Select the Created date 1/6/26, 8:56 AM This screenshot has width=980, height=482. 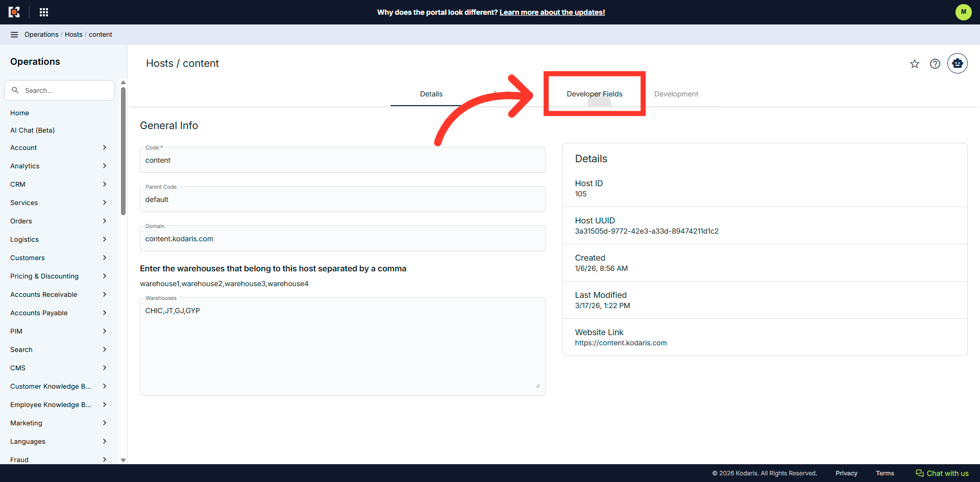(x=601, y=268)
